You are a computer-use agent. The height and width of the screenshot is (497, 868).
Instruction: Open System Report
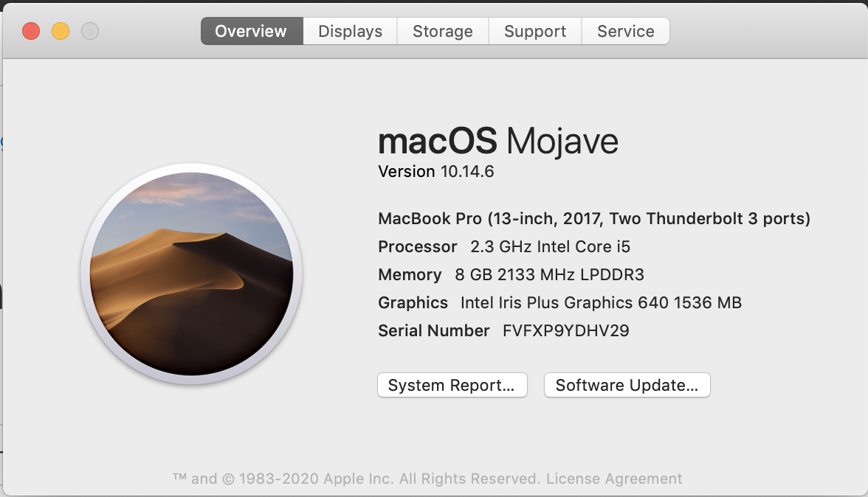pyautogui.click(x=452, y=384)
